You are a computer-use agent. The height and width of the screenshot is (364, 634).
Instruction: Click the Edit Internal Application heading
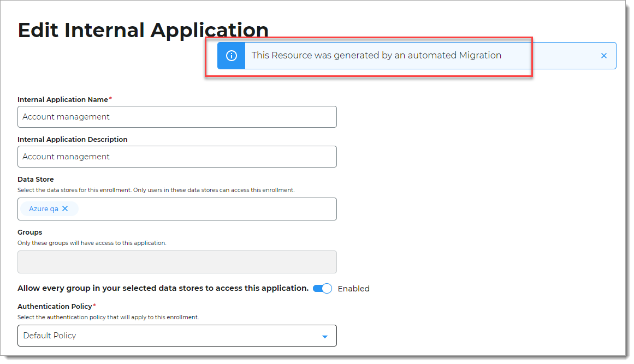click(x=143, y=29)
